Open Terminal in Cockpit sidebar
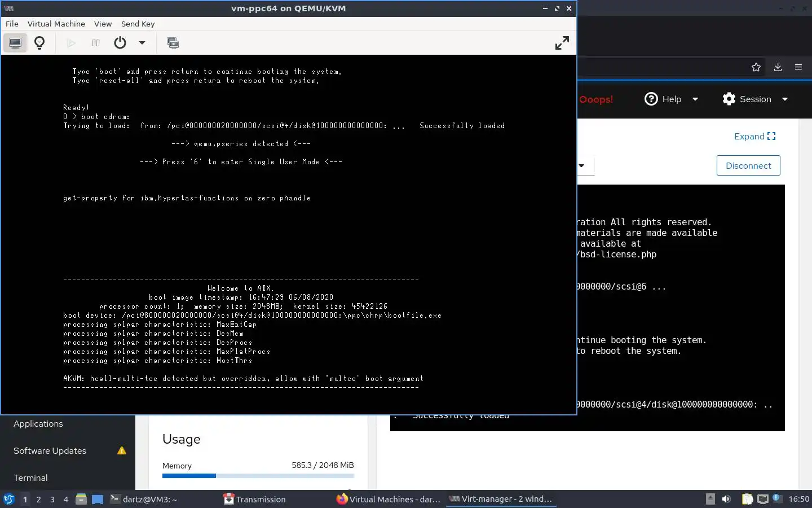 coord(30,478)
